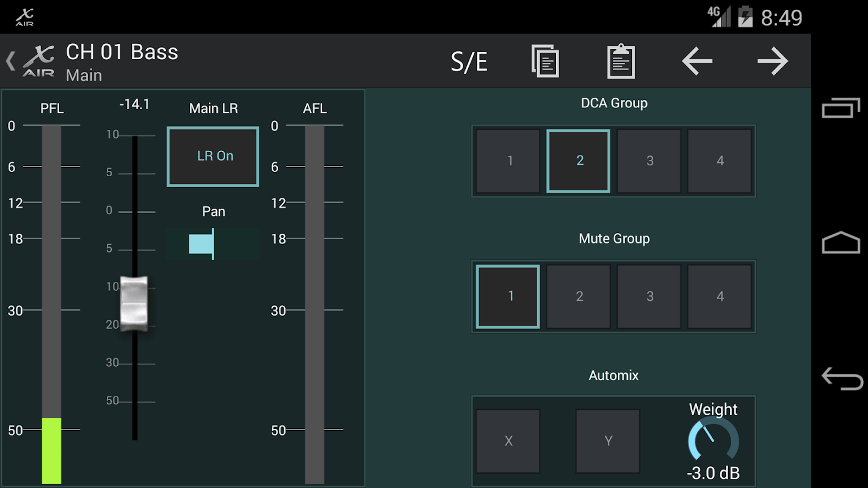
Task: Click the Pan slider control
Action: (x=212, y=244)
